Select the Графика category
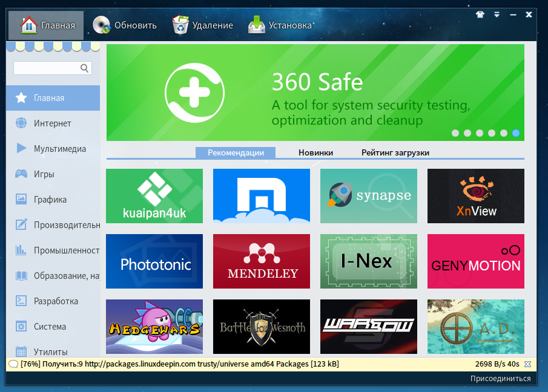The image size is (548, 392). (53, 199)
